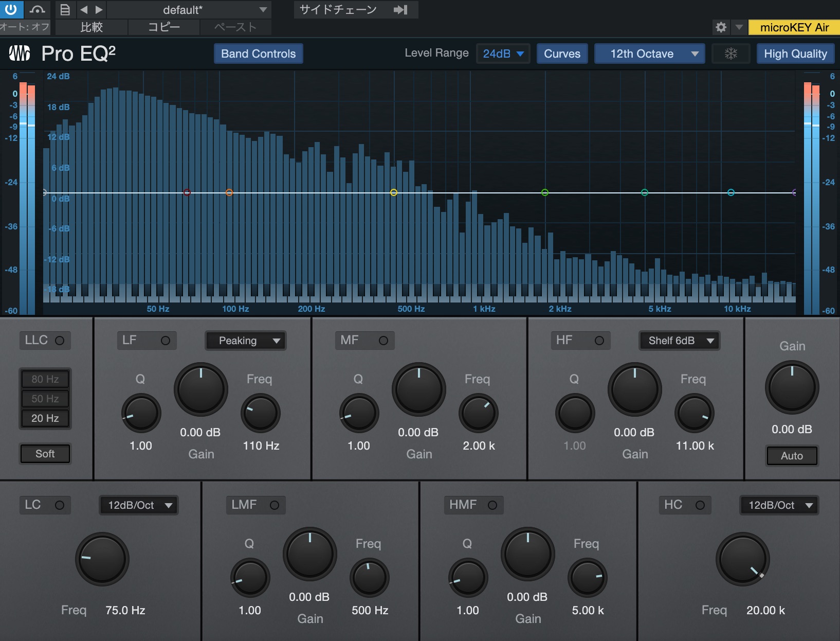Image resolution: width=840 pixels, height=641 pixels.
Task: Enable the HF band
Action: [x=599, y=341]
